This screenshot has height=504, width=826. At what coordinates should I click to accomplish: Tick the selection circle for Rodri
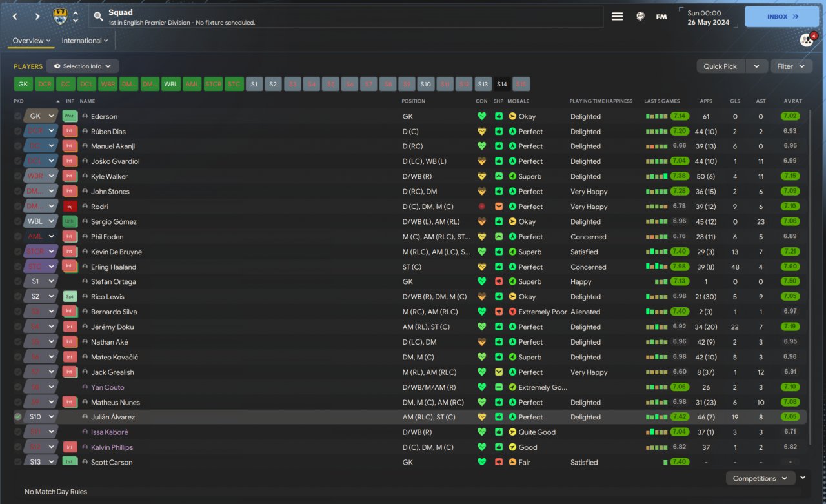point(17,207)
